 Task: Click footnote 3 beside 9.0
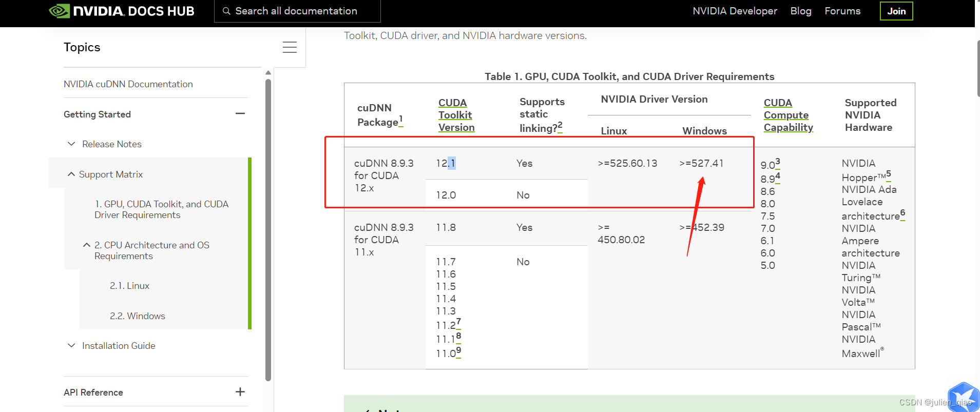pyautogui.click(x=778, y=163)
